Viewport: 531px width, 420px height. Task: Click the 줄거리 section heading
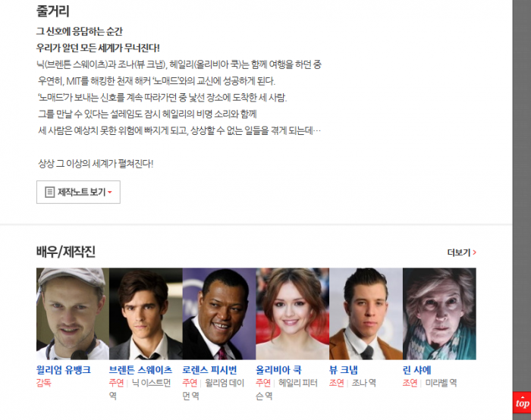click(53, 11)
